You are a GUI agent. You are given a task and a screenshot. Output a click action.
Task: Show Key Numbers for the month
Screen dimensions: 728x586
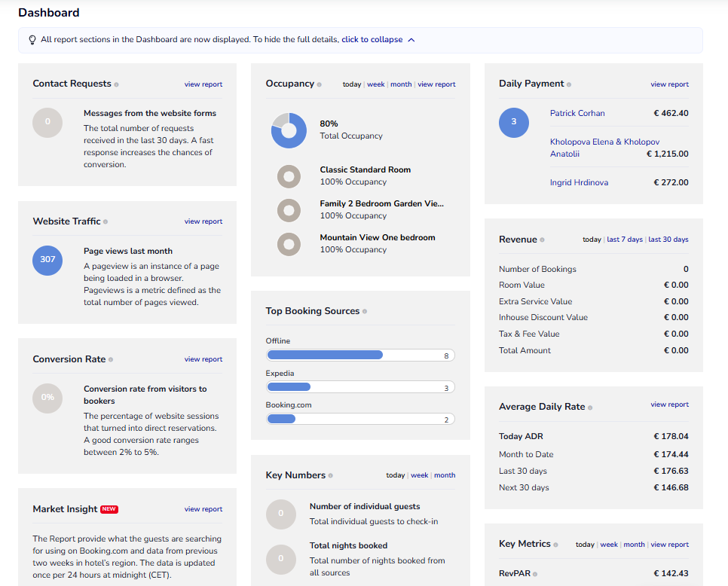(x=445, y=475)
